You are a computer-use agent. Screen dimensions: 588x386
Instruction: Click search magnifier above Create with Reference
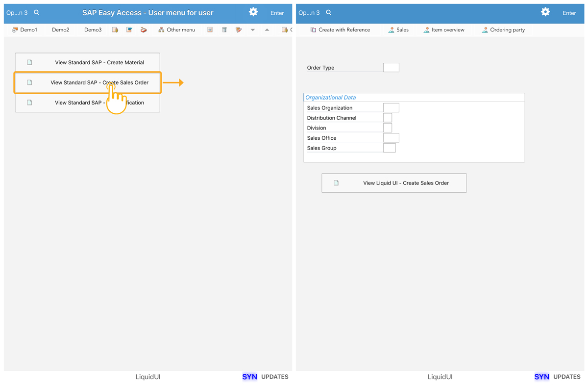click(329, 13)
